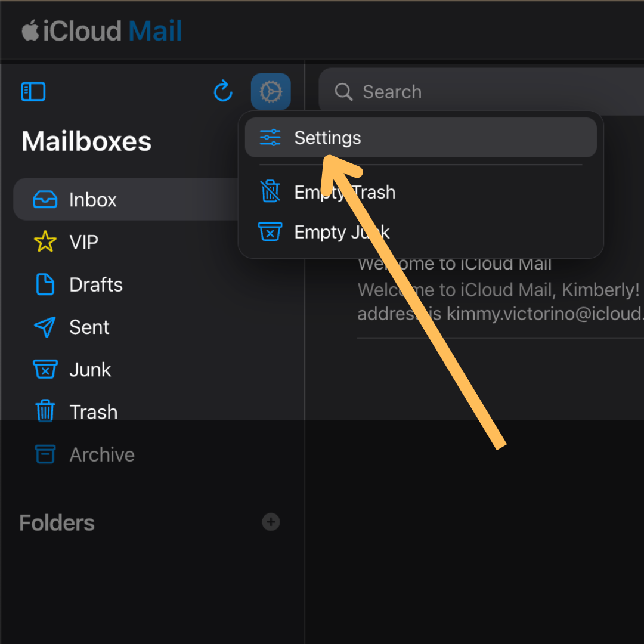Click the Drafts document icon
644x644 pixels.
(x=45, y=284)
